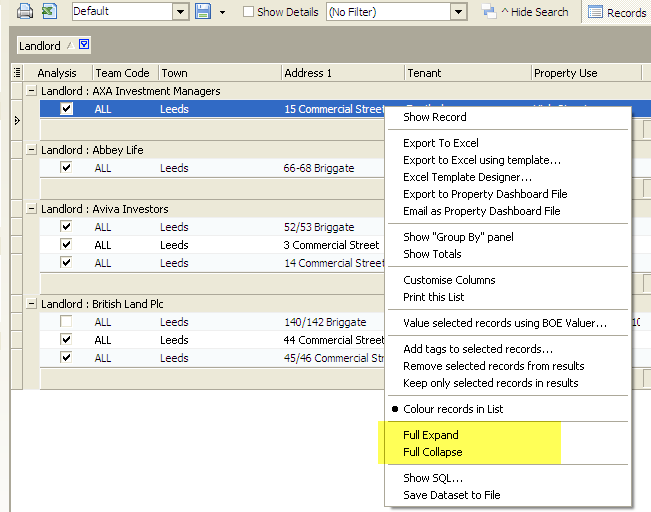Viewport: 651px width, 512px height.
Task: Click the Excel export toolbar icon
Action: click(x=49, y=11)
